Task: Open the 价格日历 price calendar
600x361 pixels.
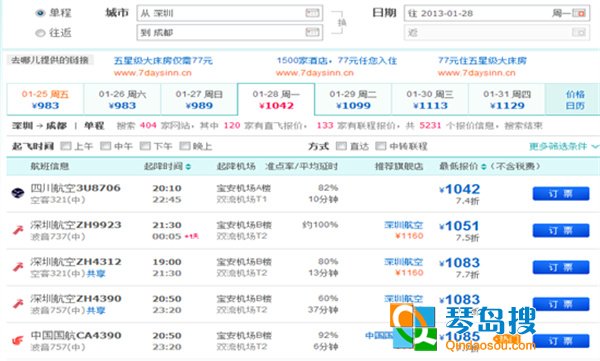Action: (575, 100)
